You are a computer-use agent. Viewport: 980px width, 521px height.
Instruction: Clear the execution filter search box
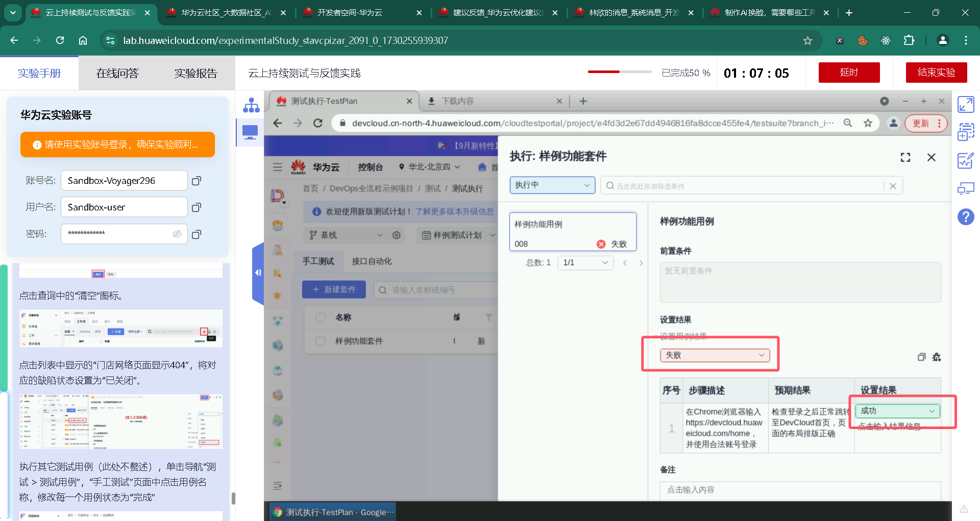pyautogui.click(x=893, y=186)
